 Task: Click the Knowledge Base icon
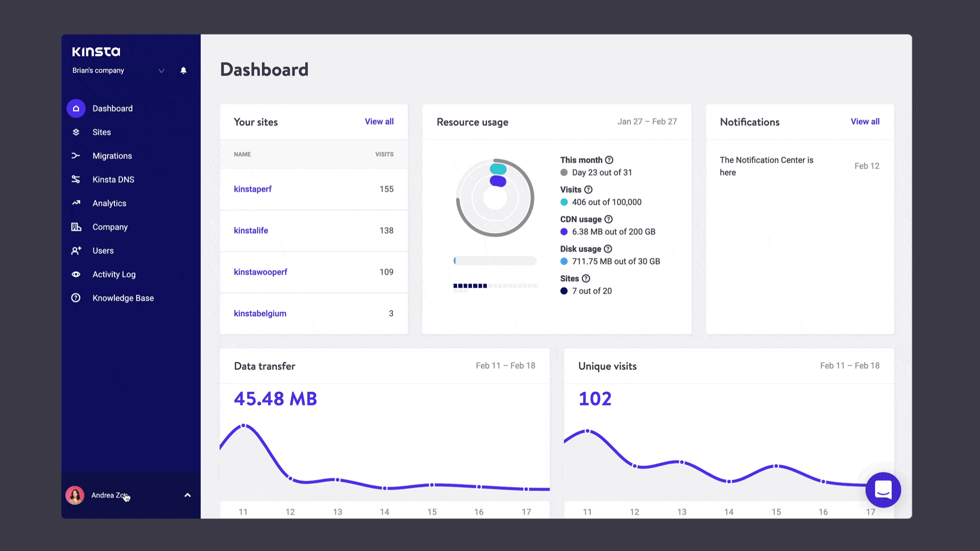click(76, 297)
